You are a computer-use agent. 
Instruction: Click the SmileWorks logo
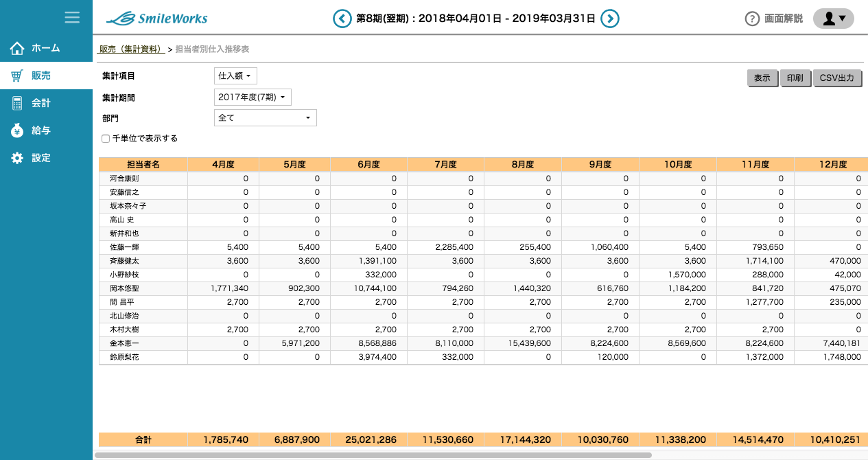[157, 19]
